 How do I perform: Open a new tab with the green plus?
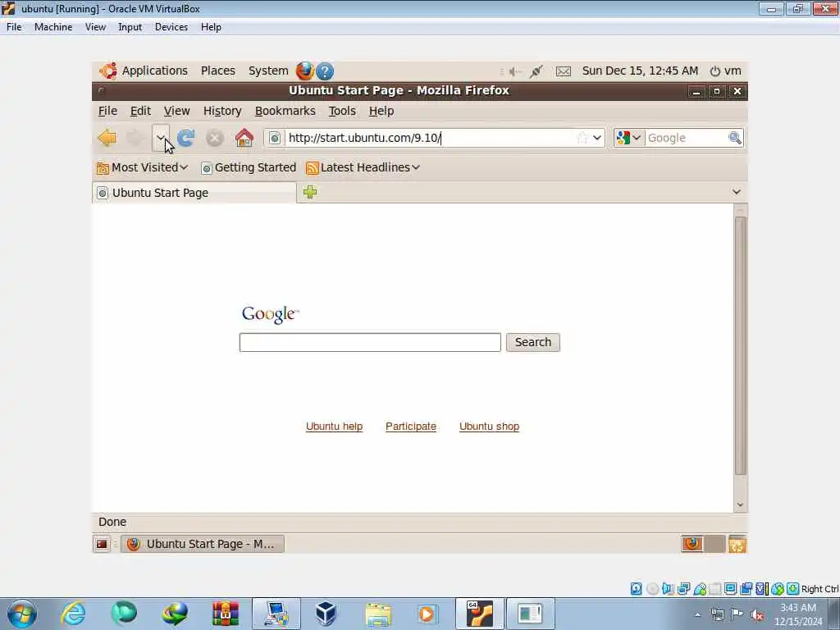[309, 192]
